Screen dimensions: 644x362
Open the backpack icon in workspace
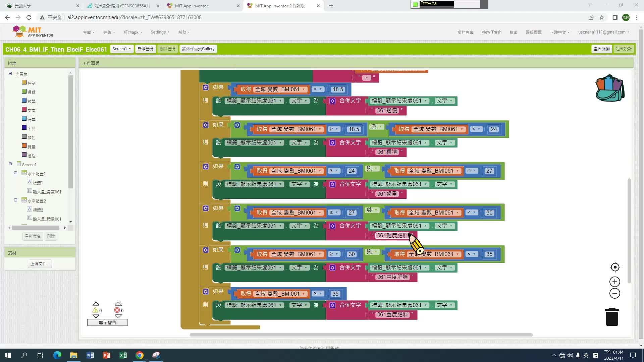click(610, 88)
